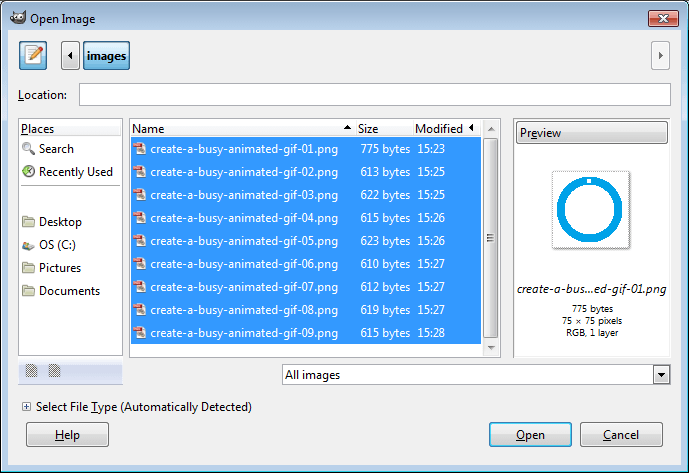Click the Open button
This screenshot has width=689, height=473.
[x=530, y=435]
